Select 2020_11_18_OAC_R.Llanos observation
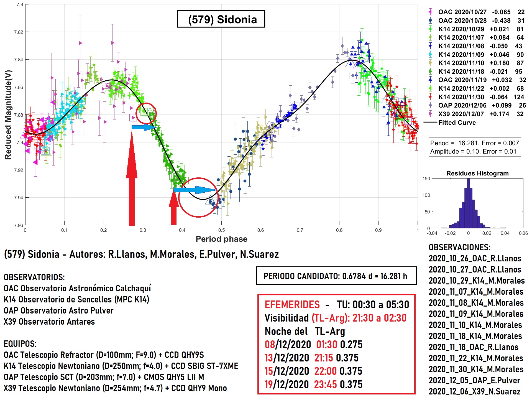 (x=474, y=347)
